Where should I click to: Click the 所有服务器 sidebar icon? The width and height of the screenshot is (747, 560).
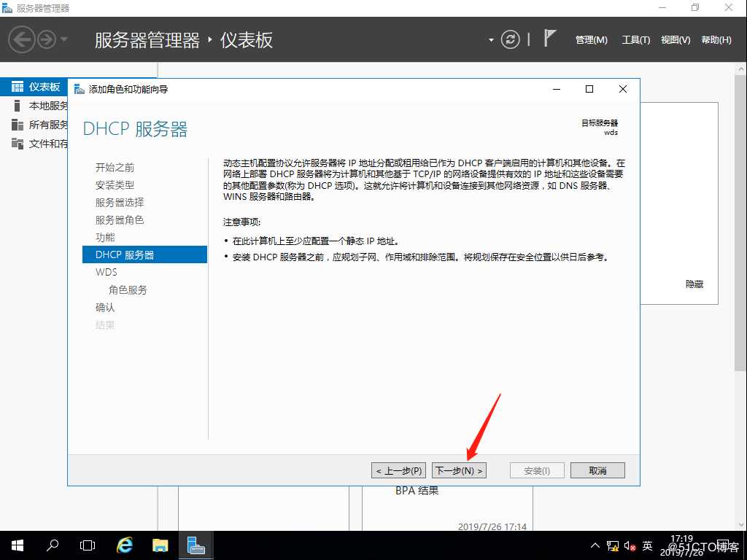click(18, 125)
